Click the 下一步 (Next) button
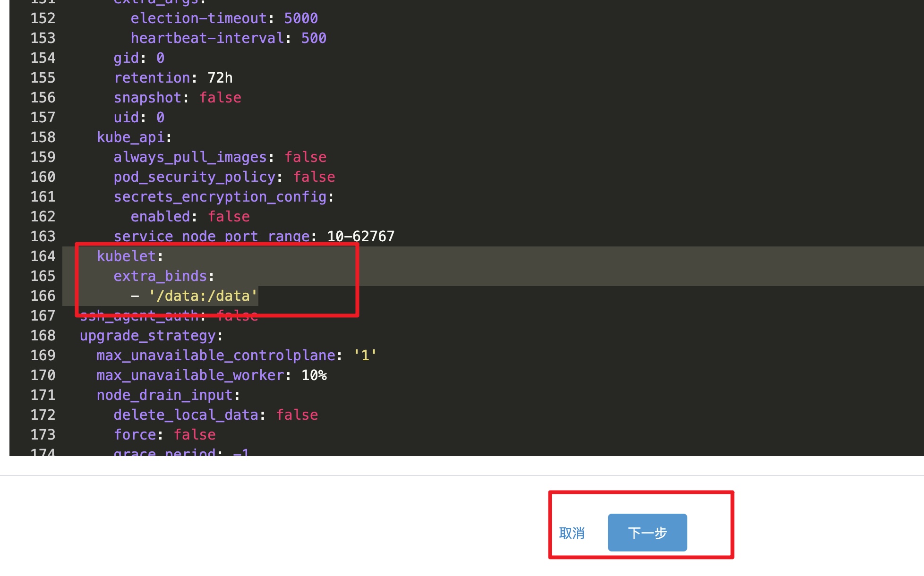 [647, 533]
